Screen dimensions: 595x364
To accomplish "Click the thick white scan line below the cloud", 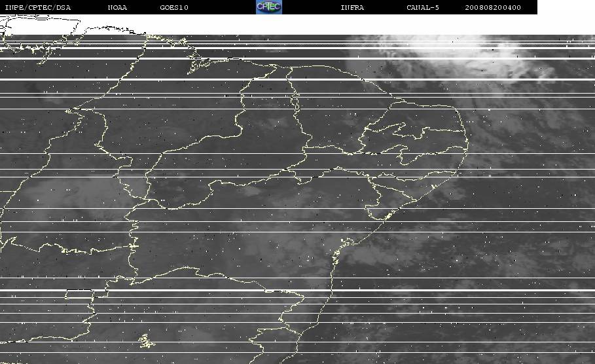I will pyautogui.click(x=297, y=79).
